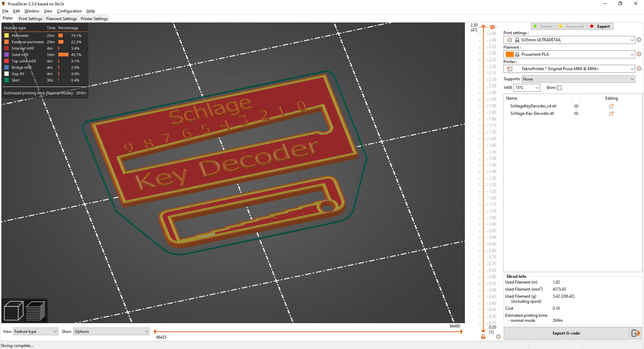Switch to the Print Settings tab
The image size is (644, 349).
[x=31, y=19]
